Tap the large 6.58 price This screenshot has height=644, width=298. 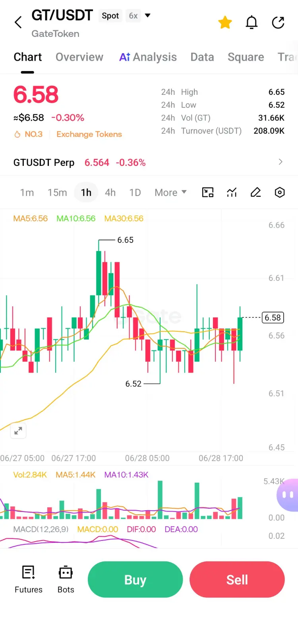click(x=36, y=94)
